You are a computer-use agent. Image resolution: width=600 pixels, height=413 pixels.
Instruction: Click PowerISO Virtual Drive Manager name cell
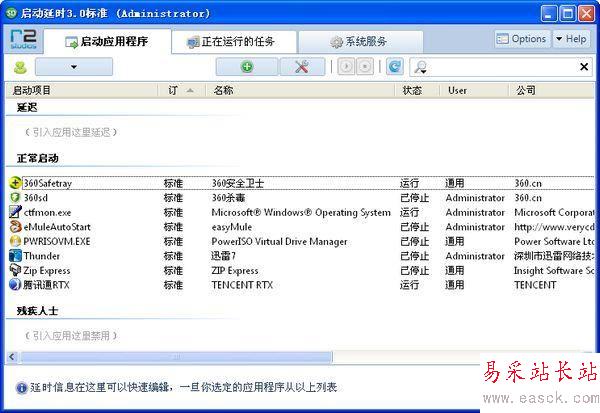pyautogui.click(x=279, y=242)
